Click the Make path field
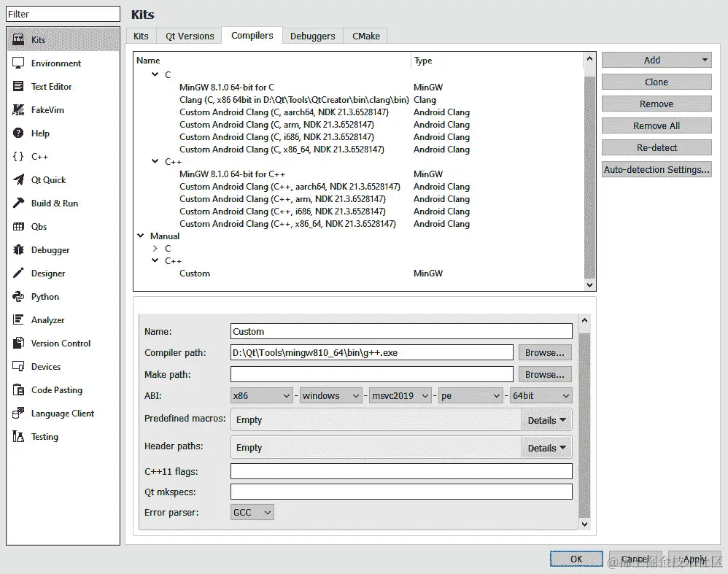 pyautogui.click(x=372, y=374)
